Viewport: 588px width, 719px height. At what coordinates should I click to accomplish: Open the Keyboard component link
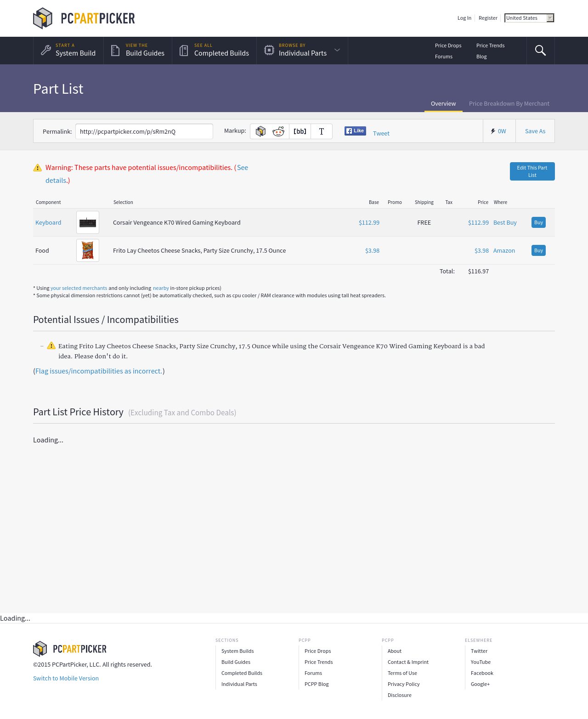pos(48,222)
